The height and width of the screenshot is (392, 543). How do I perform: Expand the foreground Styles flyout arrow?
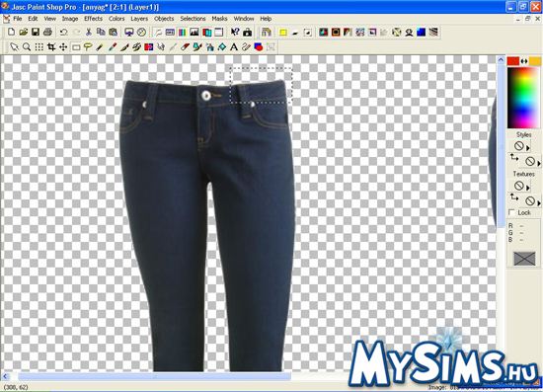pyautogui.click(x=528, y=148)
